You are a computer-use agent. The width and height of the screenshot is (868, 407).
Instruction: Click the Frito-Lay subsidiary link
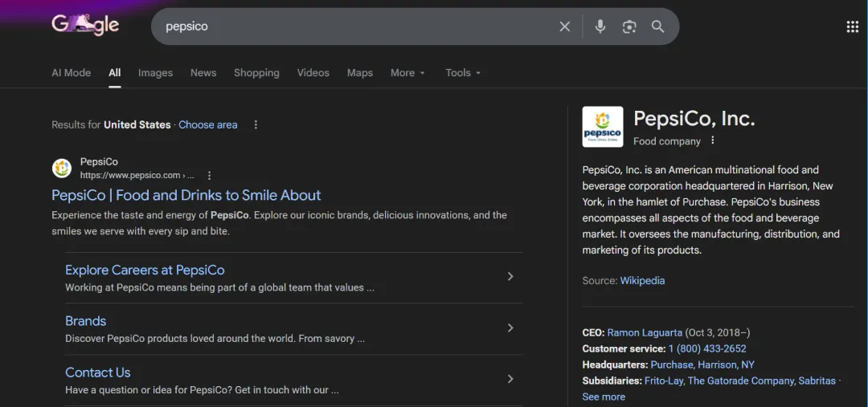[664, 381]
